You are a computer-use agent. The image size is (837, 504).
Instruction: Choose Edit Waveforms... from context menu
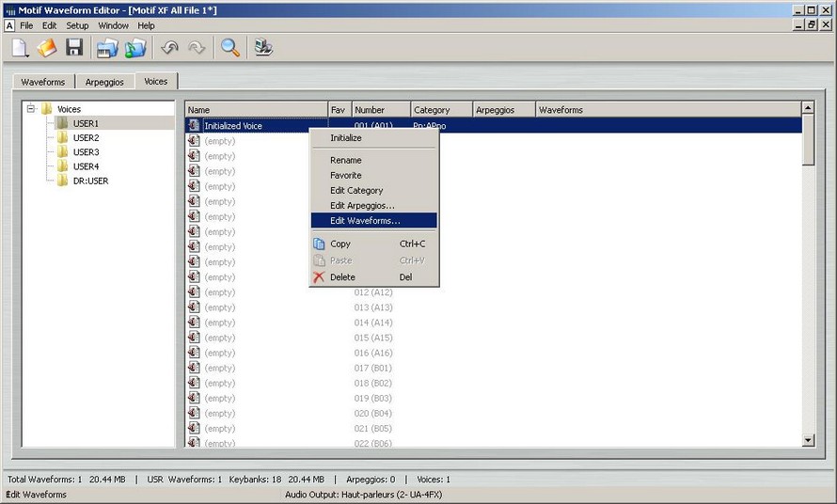pyautogui.click(x=365, y=221)
